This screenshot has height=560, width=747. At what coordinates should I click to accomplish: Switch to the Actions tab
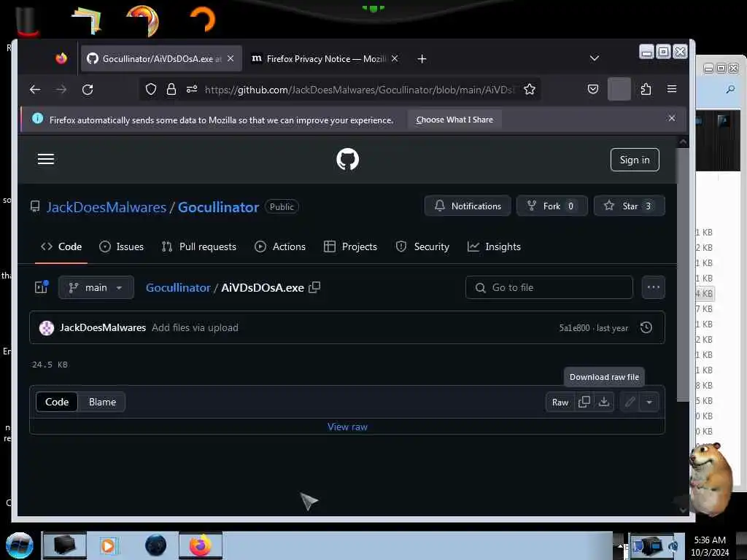click(x=280, y=246)
